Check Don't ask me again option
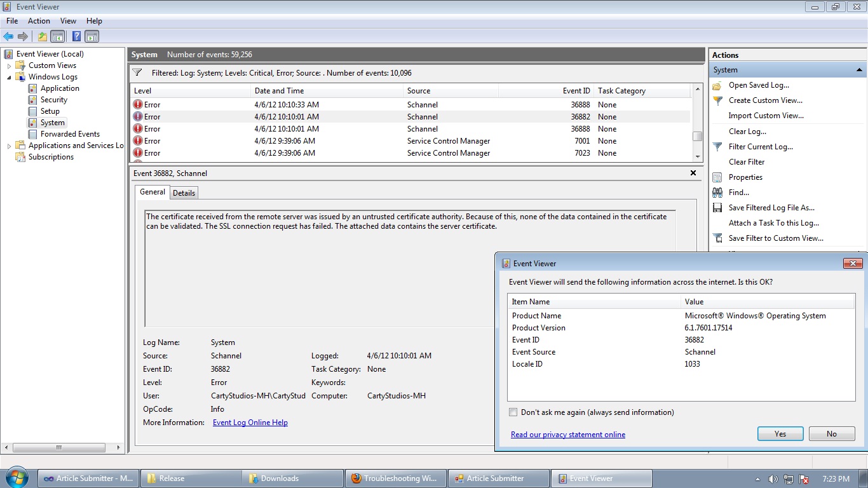The image size is (868, 488). (513, 412)
